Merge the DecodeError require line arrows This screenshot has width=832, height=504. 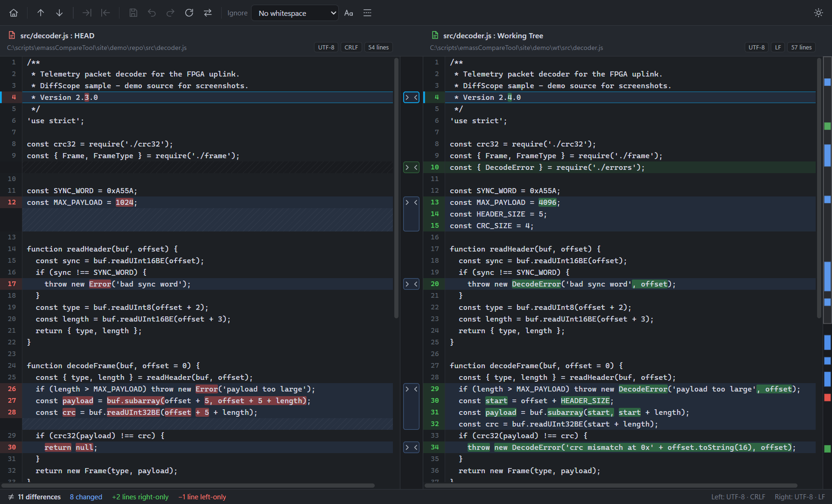411,168
